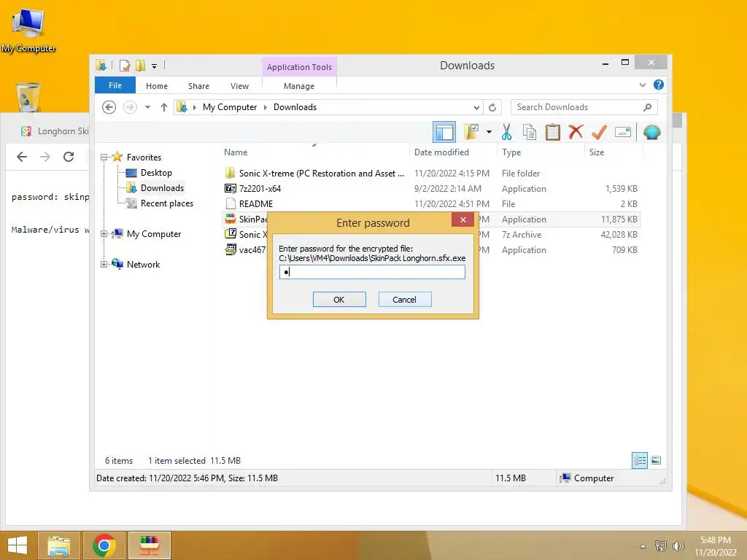The image size is (747, 560).
Task: Switch to large icons view
Action: tap(656, 460)
